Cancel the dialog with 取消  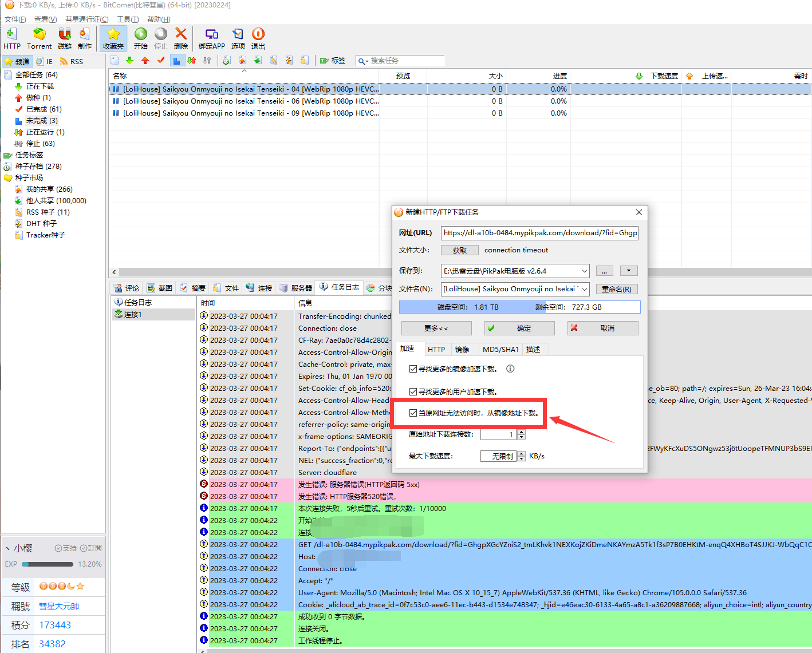coord(603,328)
